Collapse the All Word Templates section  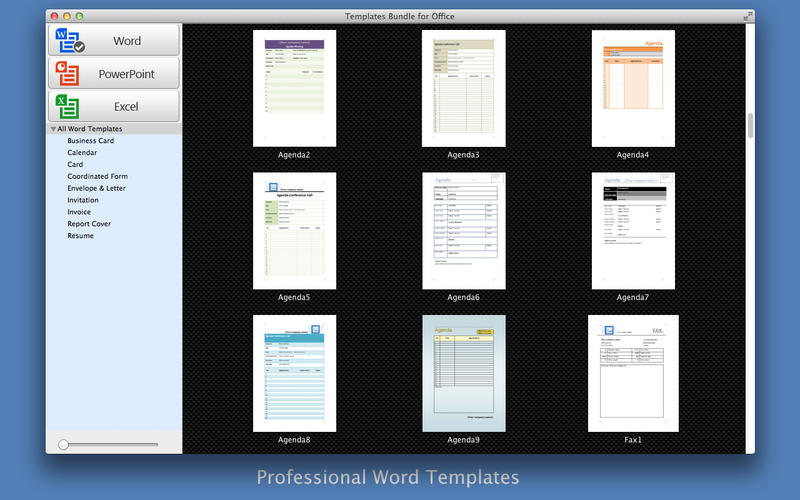pos(53,129)
